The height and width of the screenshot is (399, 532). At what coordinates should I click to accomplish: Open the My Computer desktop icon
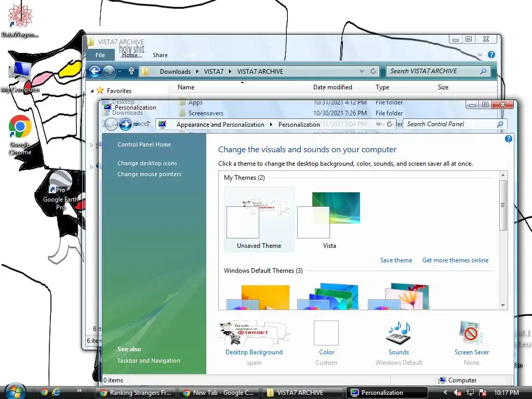[20, 76]
